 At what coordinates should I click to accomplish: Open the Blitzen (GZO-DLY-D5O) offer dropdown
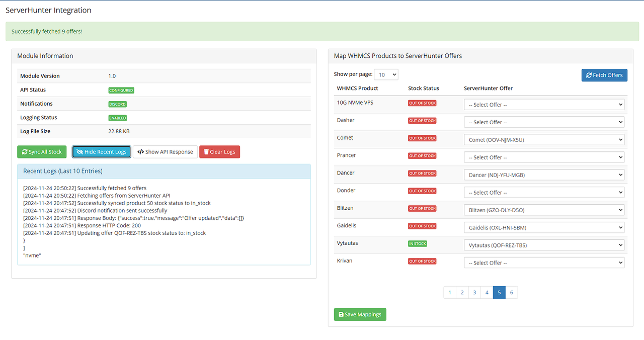tap(544, 210)
